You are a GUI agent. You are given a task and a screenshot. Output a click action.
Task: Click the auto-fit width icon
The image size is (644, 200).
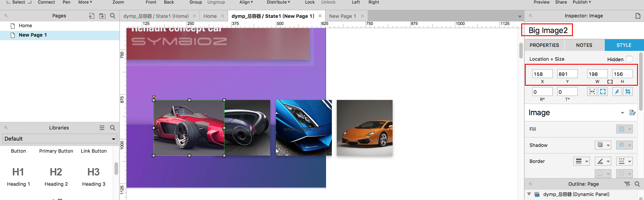tap(592, 92)
